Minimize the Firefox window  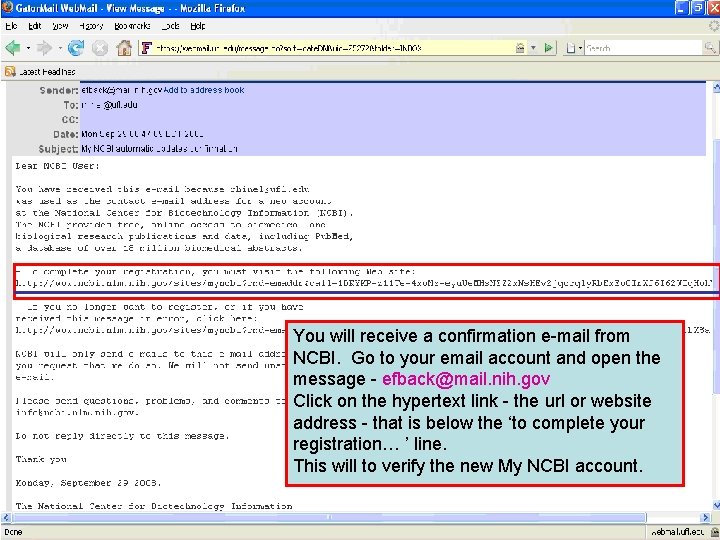[x=682, y=8]
